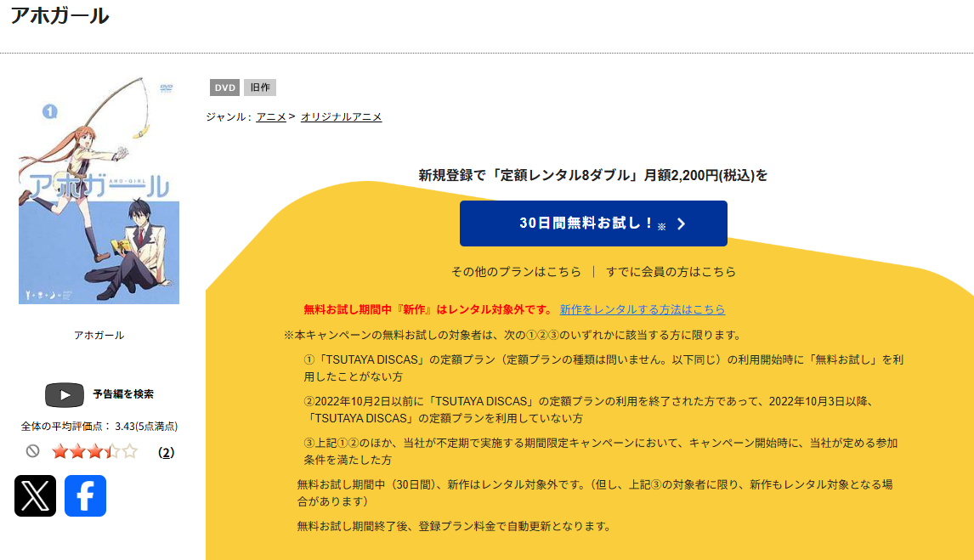Click the 旧作 (old release) badge

259,87
